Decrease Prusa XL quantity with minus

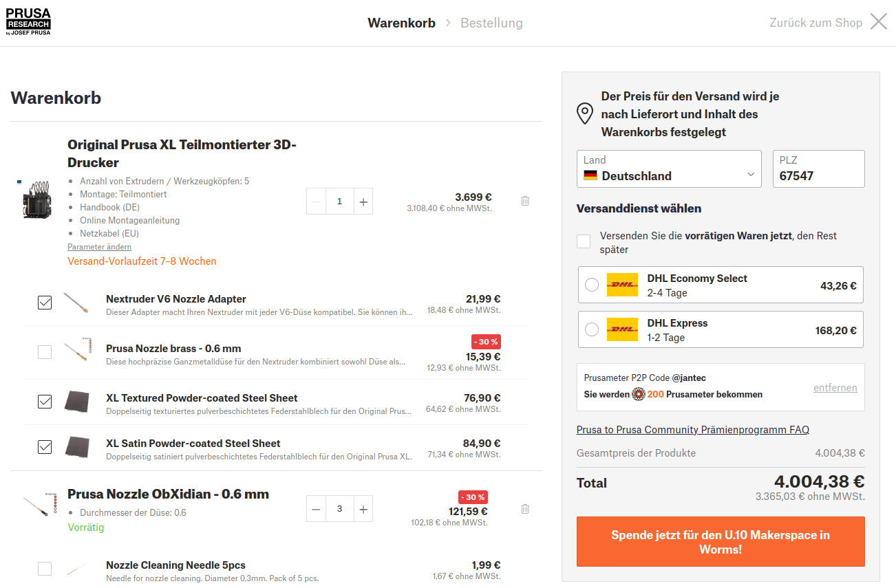(316, 202)
